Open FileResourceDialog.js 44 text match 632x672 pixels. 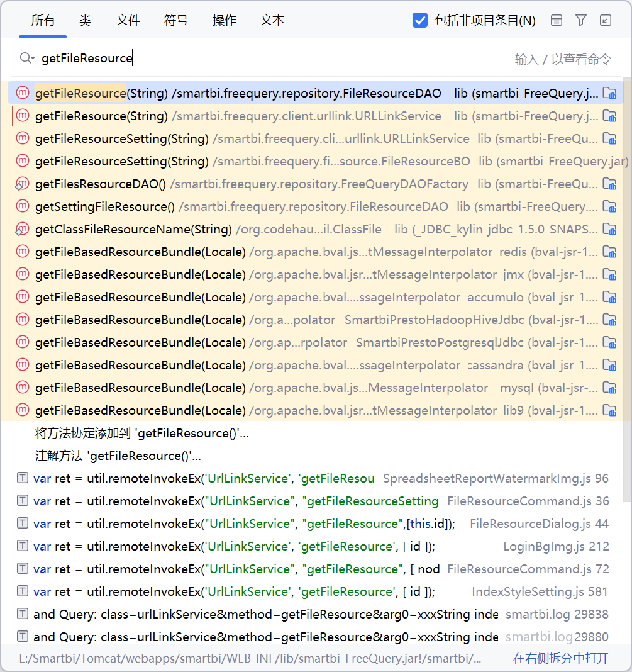coord(314,524)
